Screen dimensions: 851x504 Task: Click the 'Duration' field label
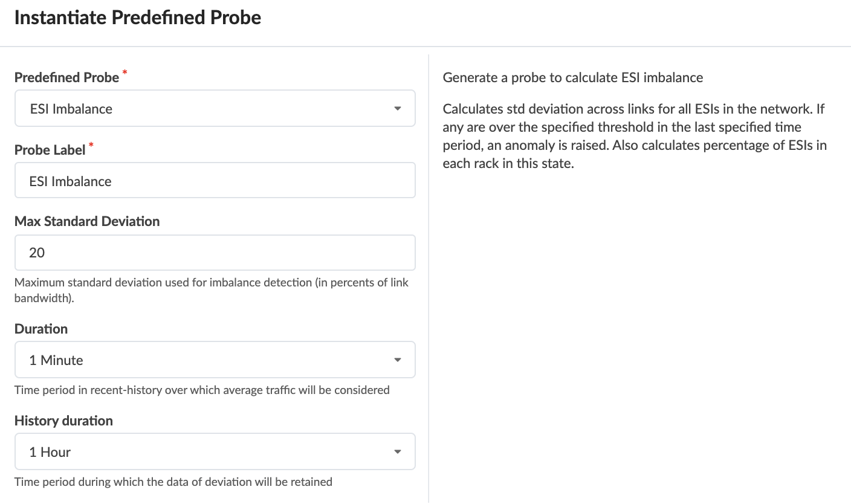(x=41, y=329)
